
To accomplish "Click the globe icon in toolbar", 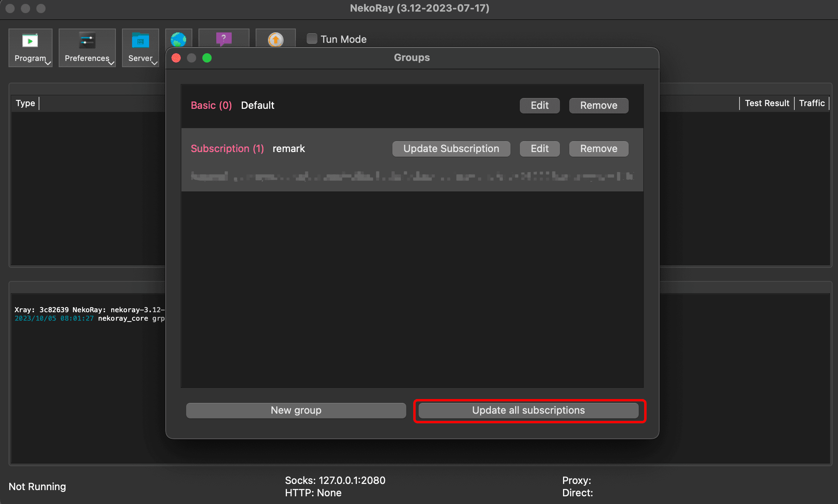I will (x=178, y=39).
